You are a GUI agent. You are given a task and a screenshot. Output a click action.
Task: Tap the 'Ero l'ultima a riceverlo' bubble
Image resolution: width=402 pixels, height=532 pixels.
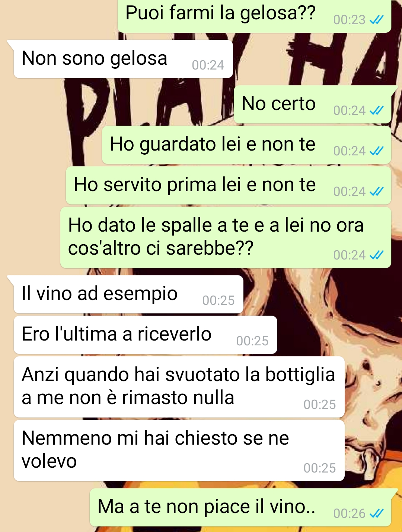(145, 335)
